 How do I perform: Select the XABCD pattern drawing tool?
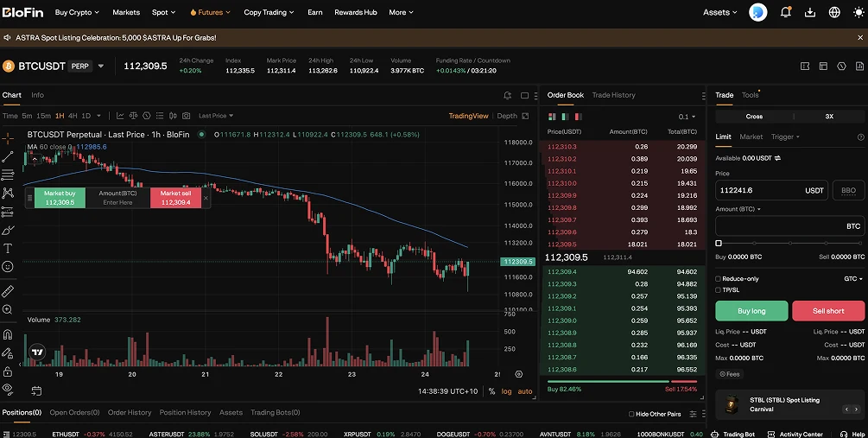pos(8,194)
